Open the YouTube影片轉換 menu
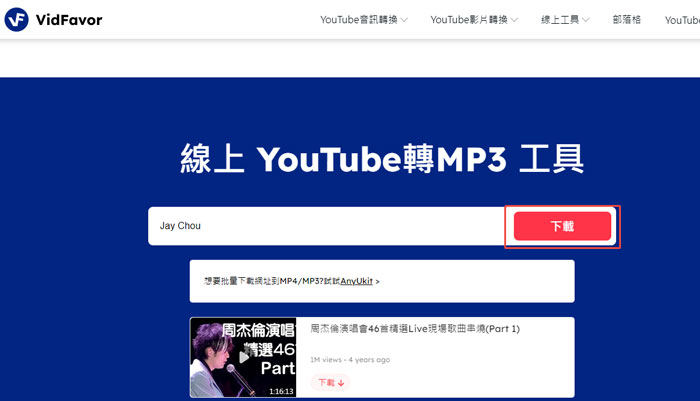This screenshot has width=700, height=401. click(x=469, y=20)
